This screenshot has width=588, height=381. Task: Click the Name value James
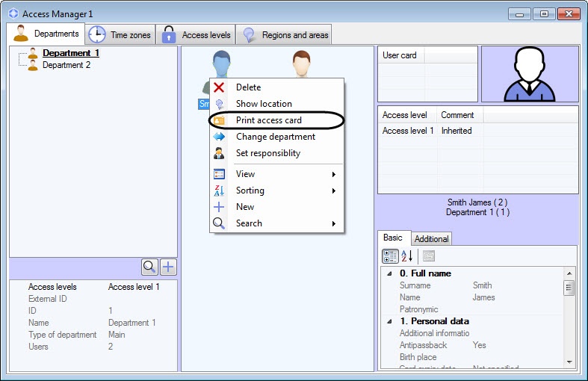click(x=483, y=298)
